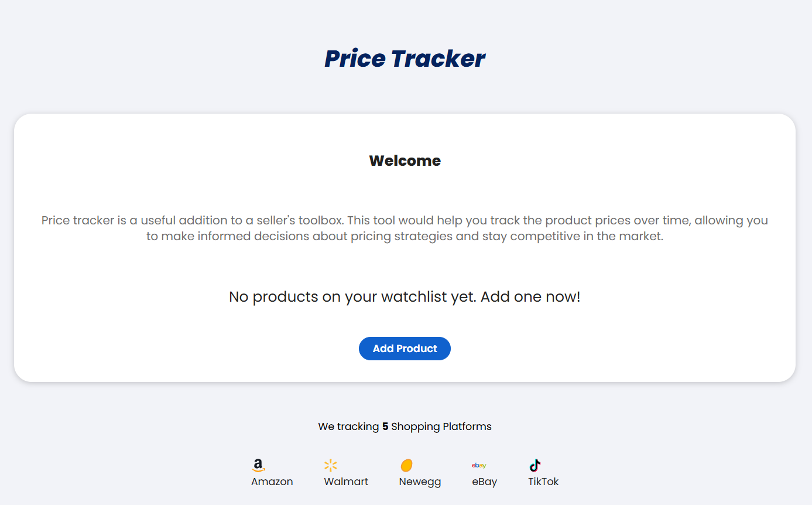Screen dimensions: 812x505
Task: Select the 'Shopping Platforms' text
Action: pos(441,426)
